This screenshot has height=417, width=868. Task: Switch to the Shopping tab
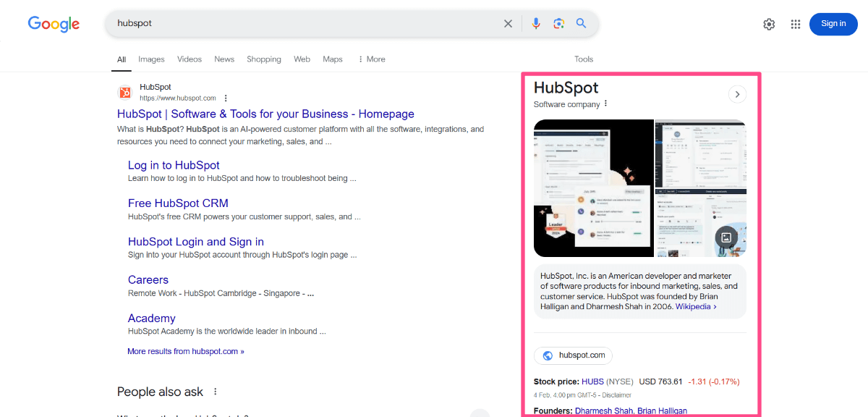pyautogui.click(x=264, y=59)
